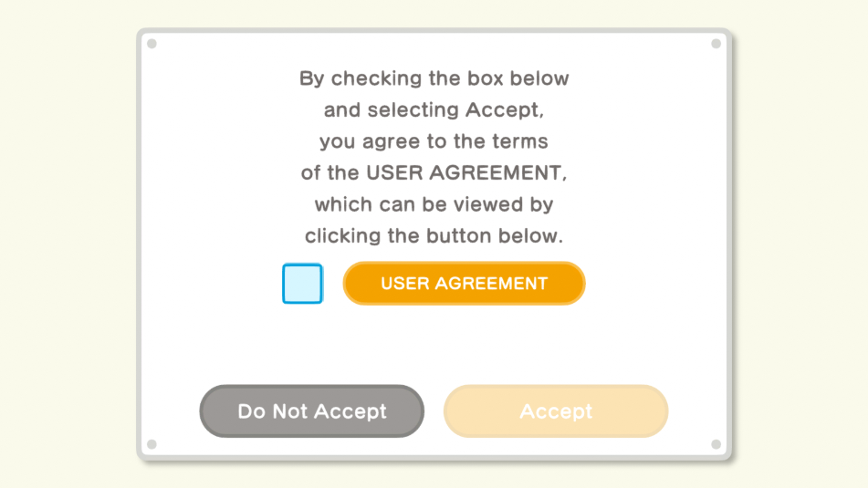Open the orange USER AGREEMENT button
The width and height of the screenshot is (868, 488).
click(x=464, y=284)
